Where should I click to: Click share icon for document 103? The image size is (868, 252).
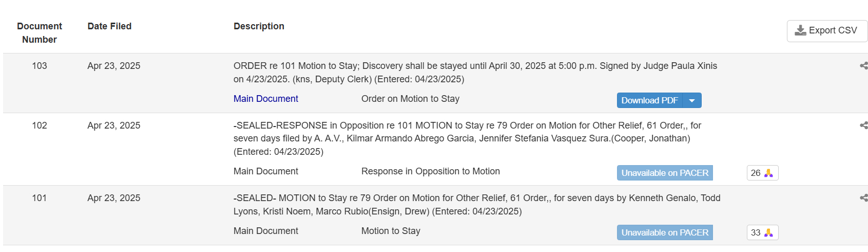tap(863, 66)
